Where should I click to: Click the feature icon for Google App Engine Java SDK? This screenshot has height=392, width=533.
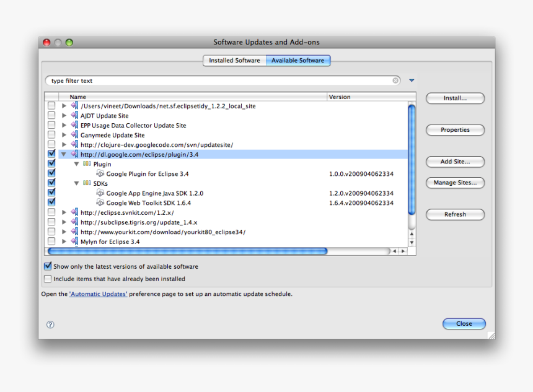100,193
